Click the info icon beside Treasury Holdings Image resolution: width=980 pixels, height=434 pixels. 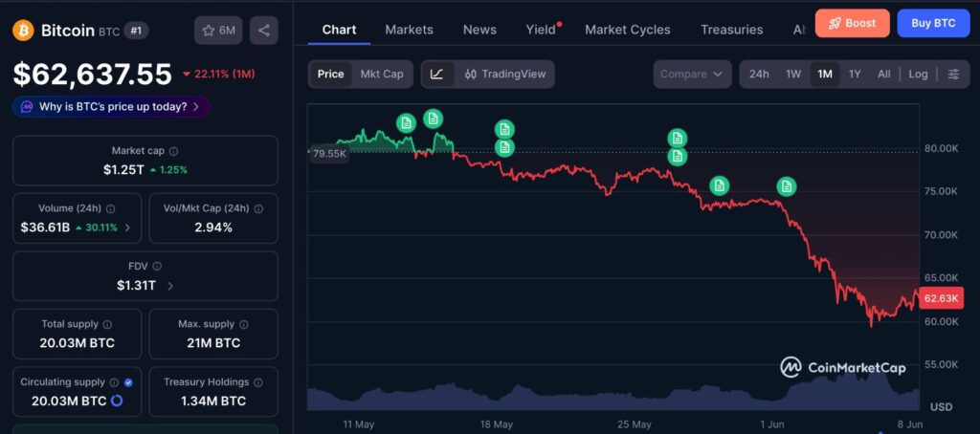pyautogui.click(x=258, y=382)
